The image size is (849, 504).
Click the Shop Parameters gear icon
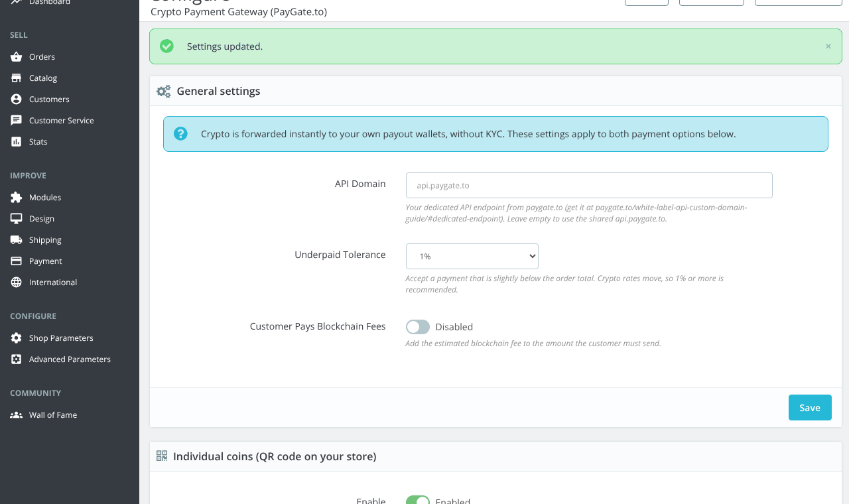tap(17, 338)
